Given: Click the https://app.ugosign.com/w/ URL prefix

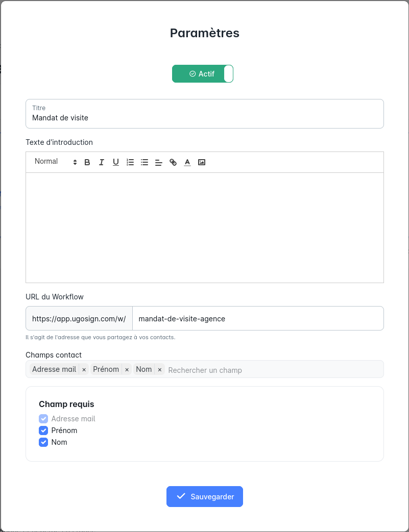Looking at the screenshot, I should [x=79, y=318].
